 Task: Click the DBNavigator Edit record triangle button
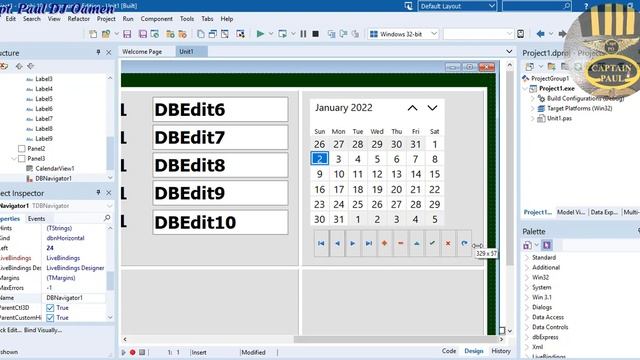[x=416, y=243]
